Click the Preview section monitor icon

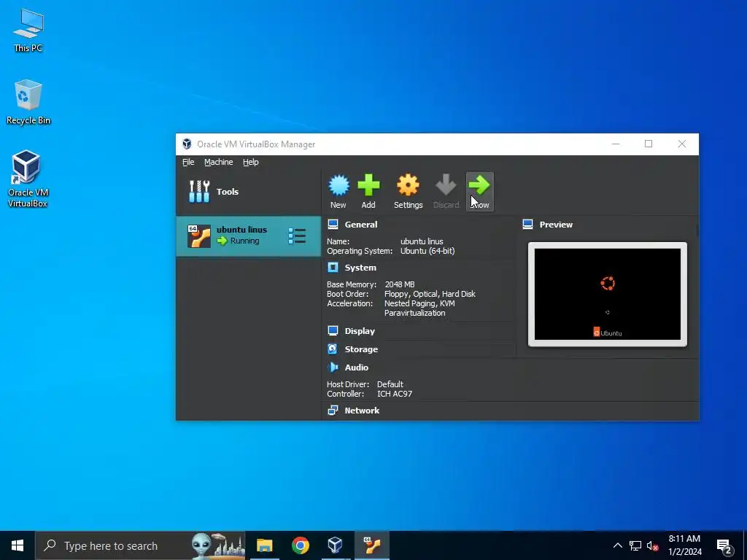pyautogui.click(x=528, y=225)
